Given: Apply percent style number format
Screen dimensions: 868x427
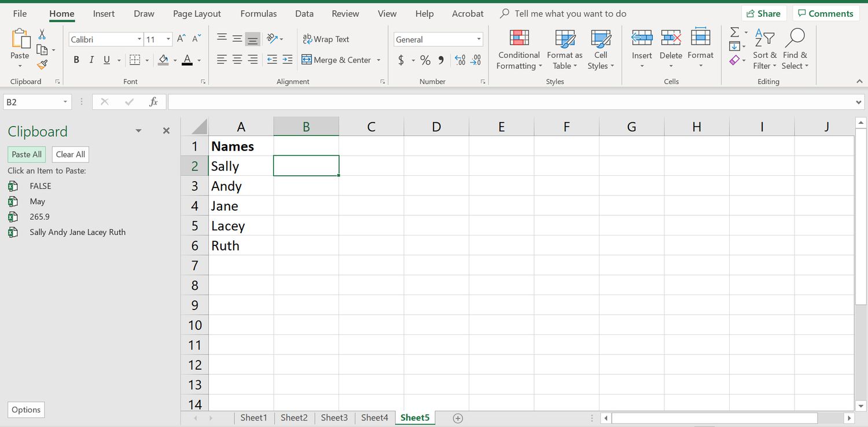Looking at the screenshot, I should pos(425,60).
